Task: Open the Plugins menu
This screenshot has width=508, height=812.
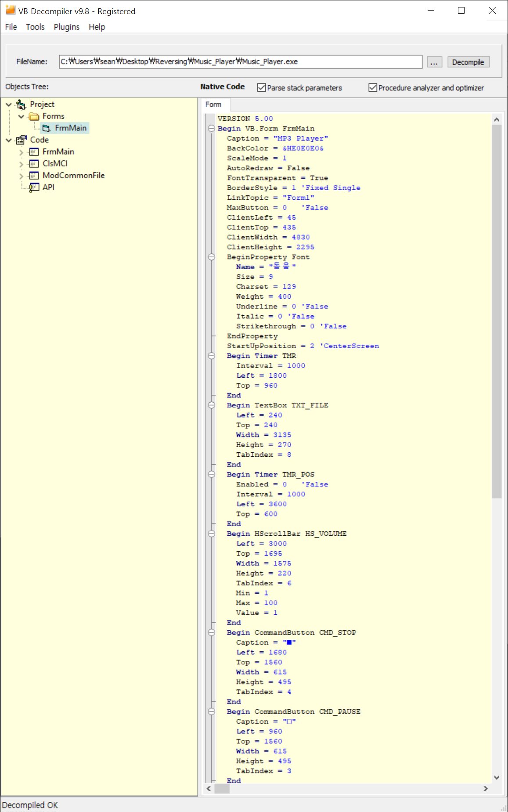Action: [x=67, y=27]
